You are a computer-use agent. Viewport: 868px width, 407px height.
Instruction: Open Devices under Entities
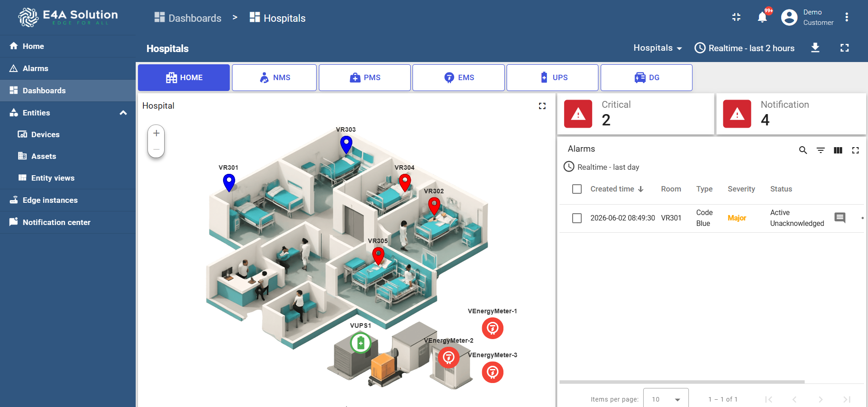coord(68,134)
